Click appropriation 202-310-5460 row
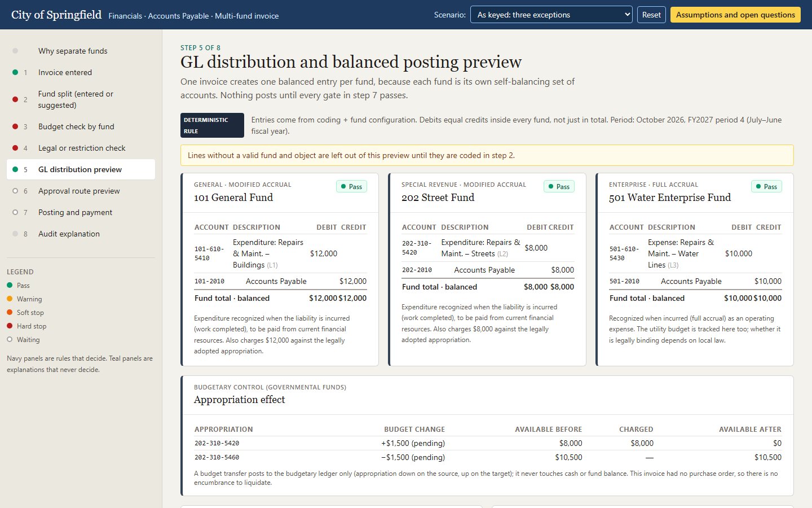Screen dimensions: 812x508 click(x=488, y=457)
